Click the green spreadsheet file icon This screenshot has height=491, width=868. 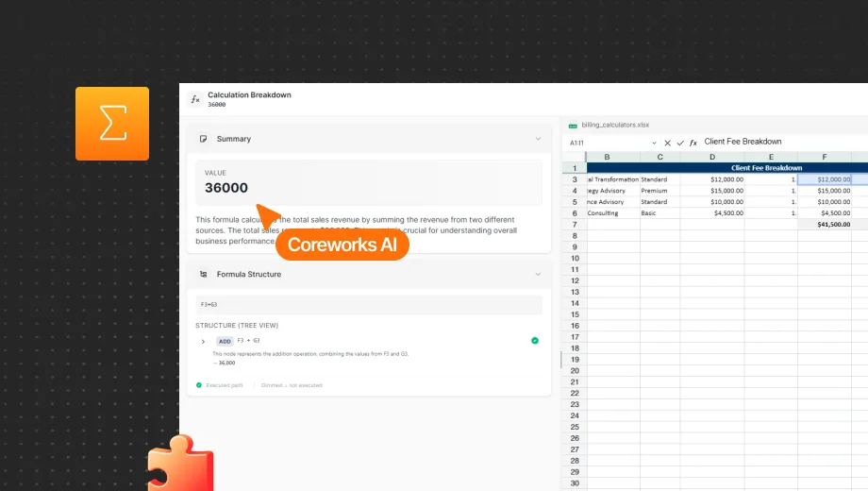[573, 125]
